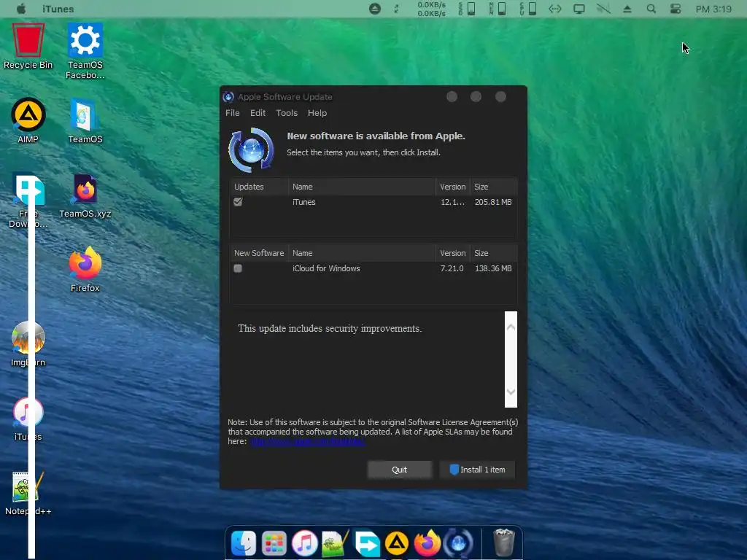Open the TeamOS desktop shortcut
This screenshot has height=560, width=747.
pyautogui.click(x=85, y=114)
